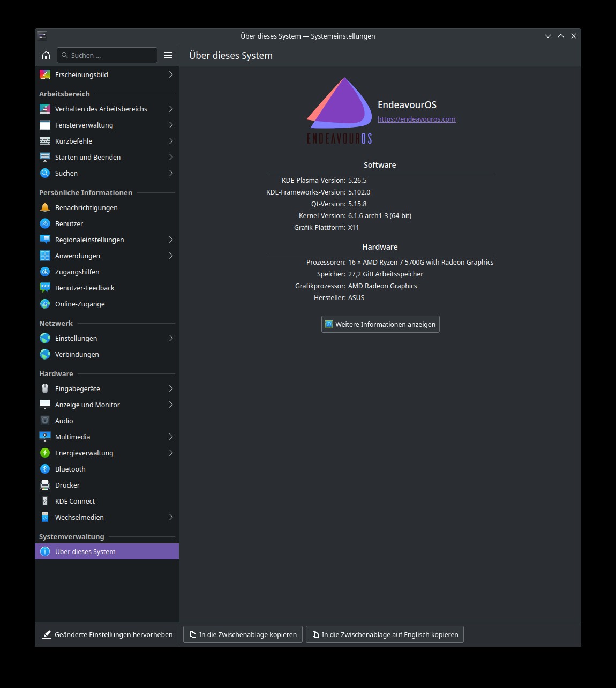Expand Regionaleinstellungen chevron
This screenshot has width=616, height=688.
pyautogui.click(x=171, y=240)
